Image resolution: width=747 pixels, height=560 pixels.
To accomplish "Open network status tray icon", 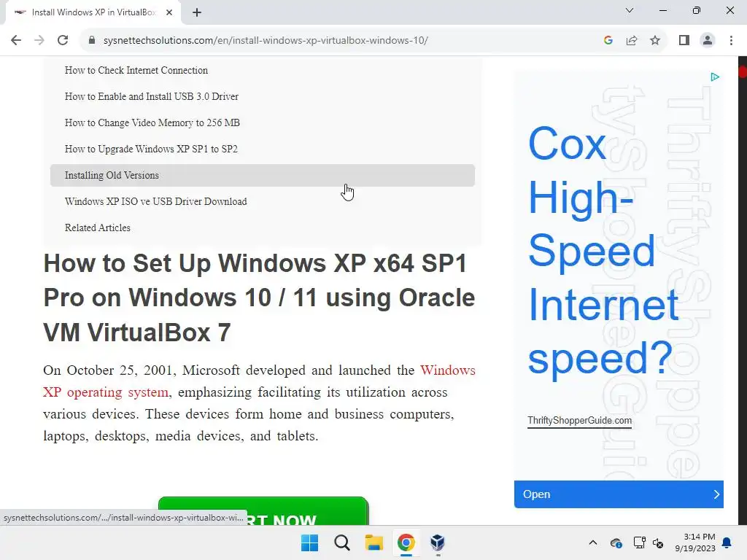I will pyautogui.click(x=639, y=542).
